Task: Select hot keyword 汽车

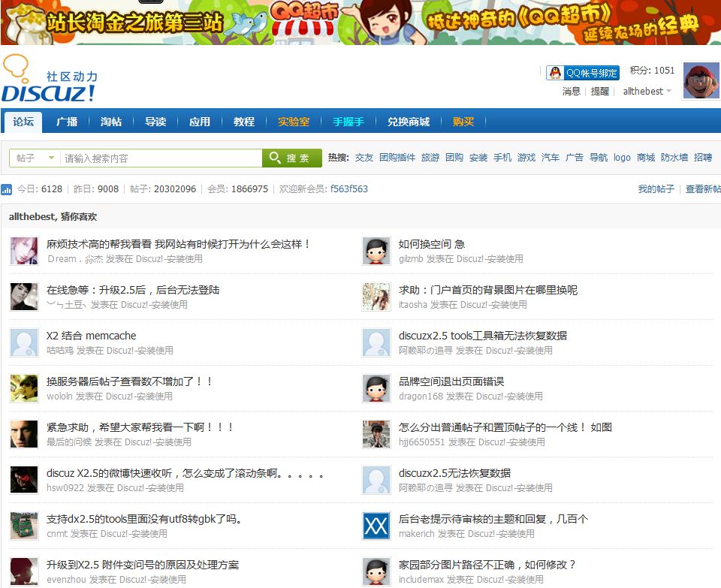Action: (x=550, y=158)
